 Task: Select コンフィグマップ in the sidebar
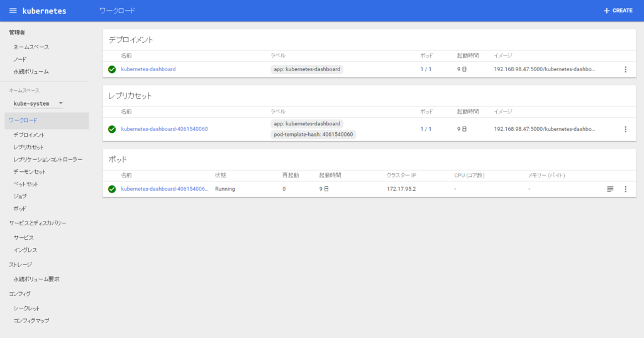tap(31, 321)
